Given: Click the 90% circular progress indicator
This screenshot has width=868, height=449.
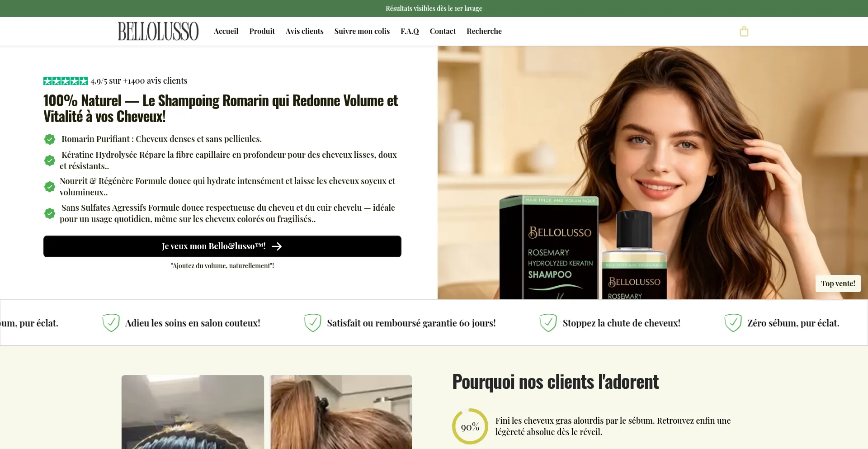Looking at the screenshot, I should click(470, 426).
